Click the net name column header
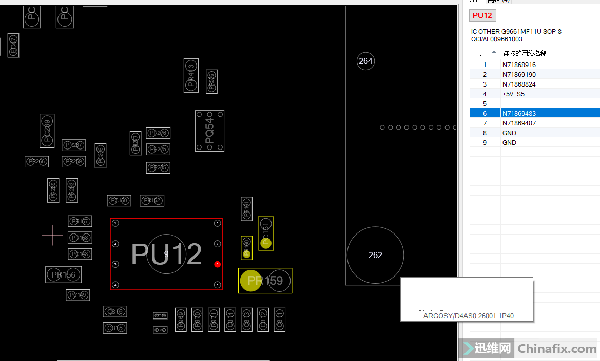The width and height of the screenshot is (600, 361). tap(524, 53)
